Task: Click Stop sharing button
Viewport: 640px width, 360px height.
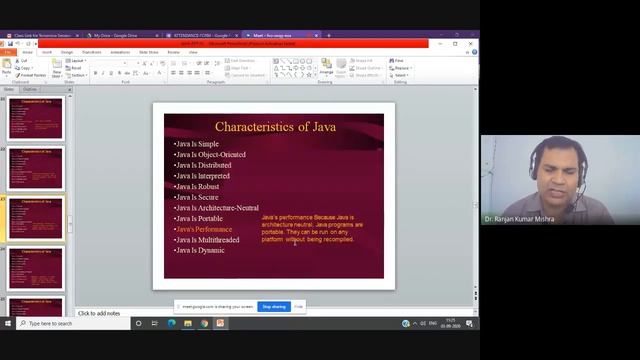Action: [274, 307]
